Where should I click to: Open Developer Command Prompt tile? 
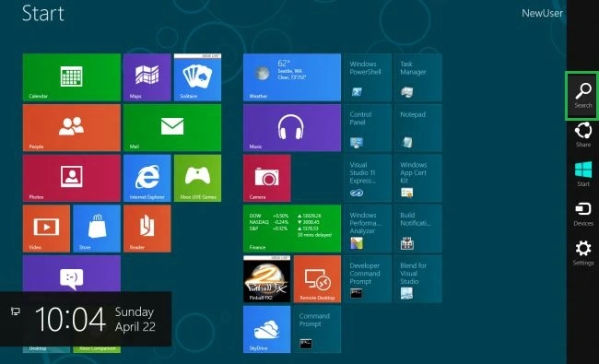pyautogui.click(x=368, y=279)
